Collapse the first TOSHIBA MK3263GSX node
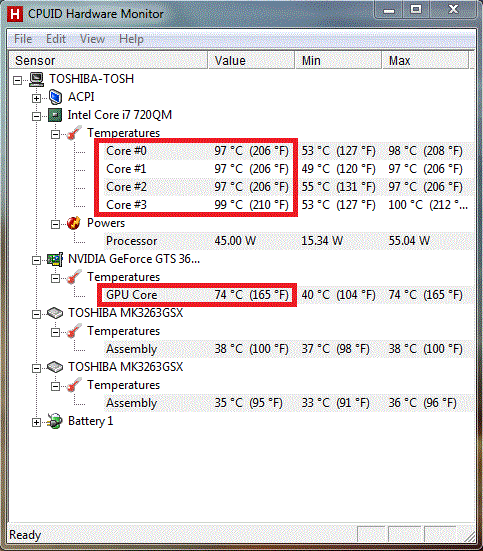The height and width of the screenshot is (551, 483). [36, 315]
